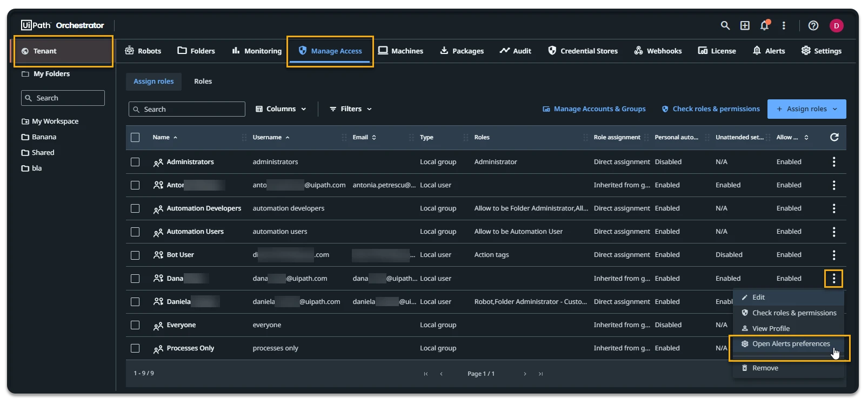Open the Audit section
The image size is (868, 406).
pos(516,51)
